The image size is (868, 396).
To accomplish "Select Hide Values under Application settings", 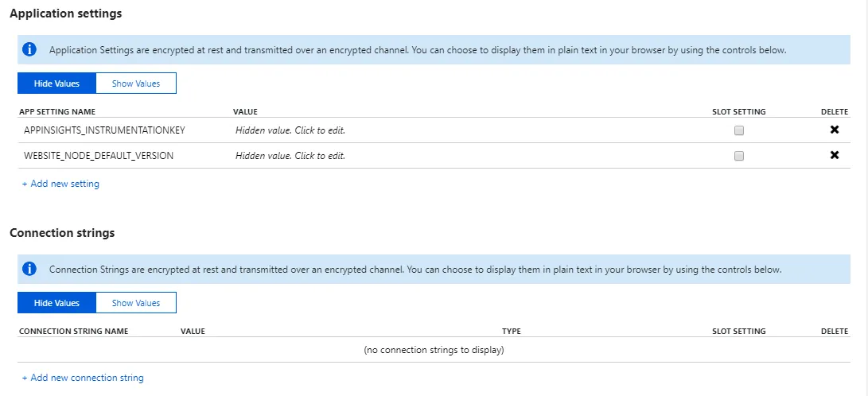I will tap(56, 83).
